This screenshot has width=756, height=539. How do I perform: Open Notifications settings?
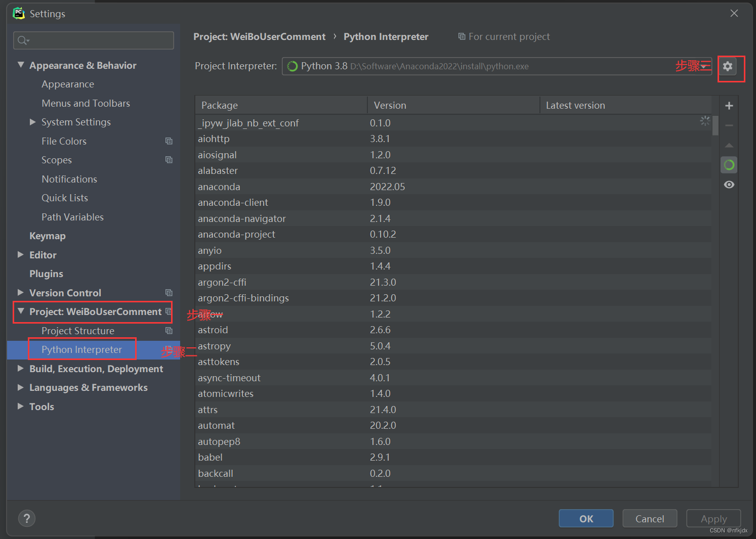coord(69,179)
